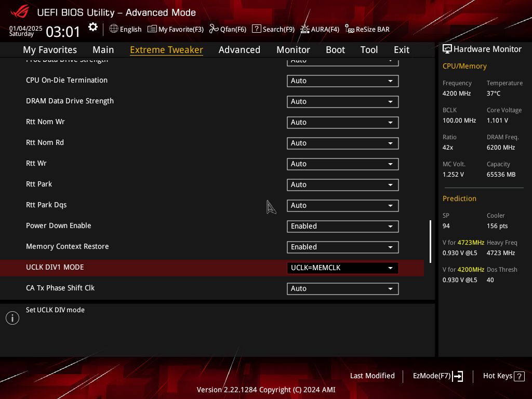Open Memory Context Restore dropdown

(x=343, y=247)
